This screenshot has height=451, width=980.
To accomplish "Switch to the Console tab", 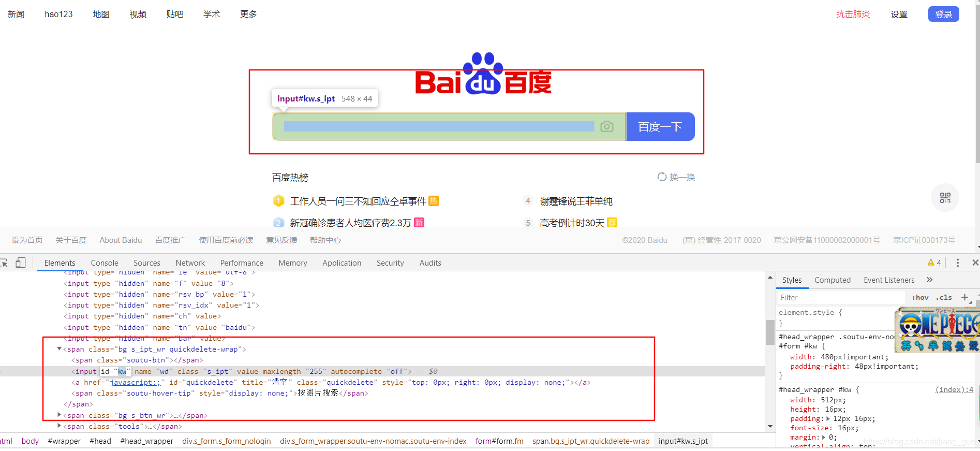I will (x=105, y=263).
